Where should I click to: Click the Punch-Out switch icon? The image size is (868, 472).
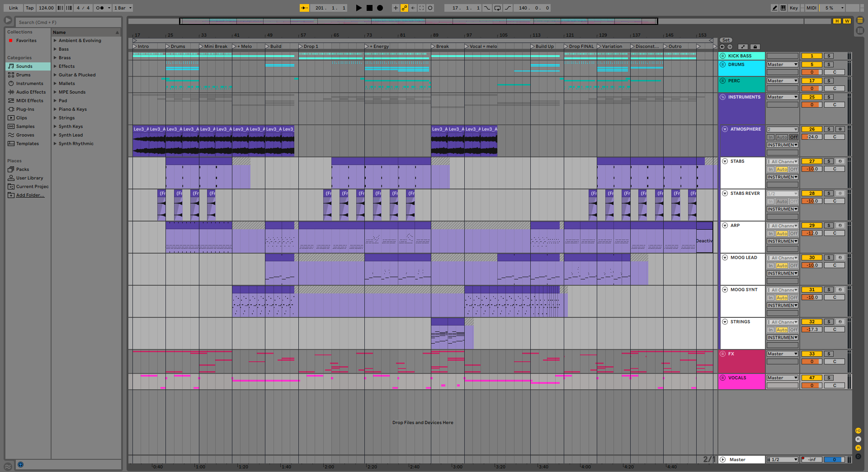tap(508, 8)
